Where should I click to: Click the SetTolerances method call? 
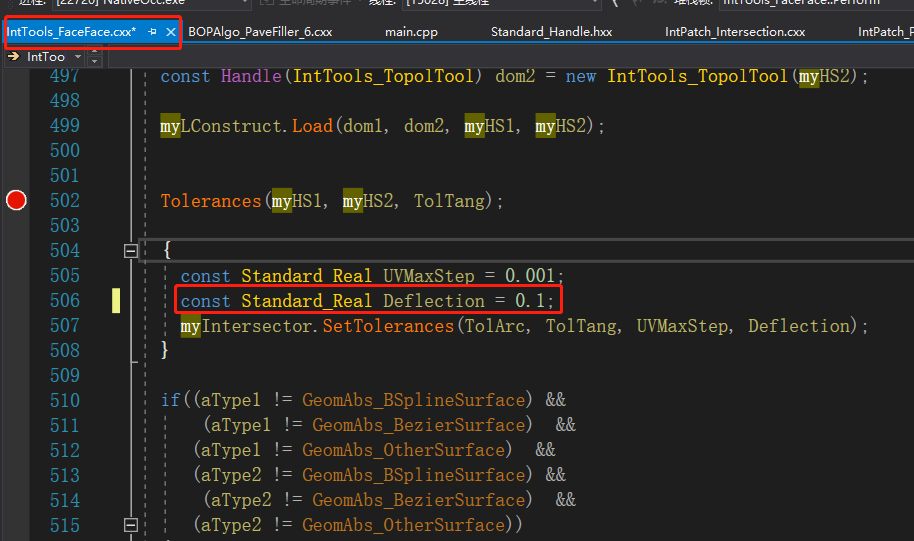tap(387, 326)
